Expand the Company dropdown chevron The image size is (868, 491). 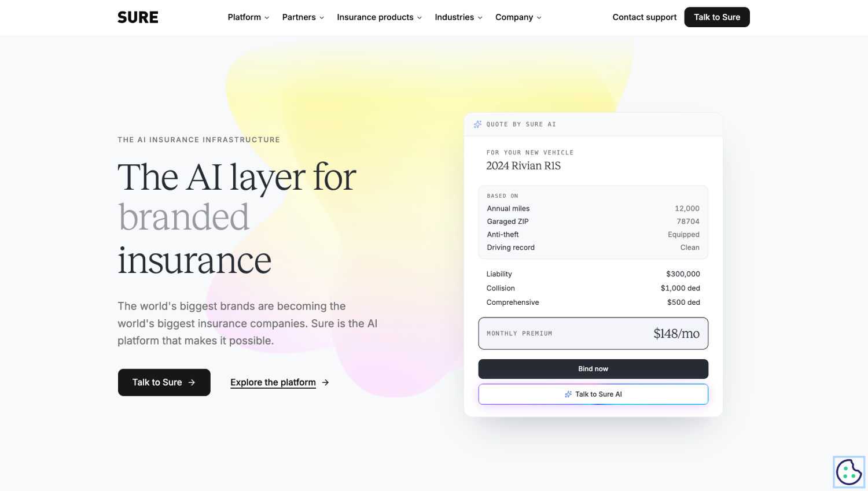pyautogui.click(x=539, y=18)
